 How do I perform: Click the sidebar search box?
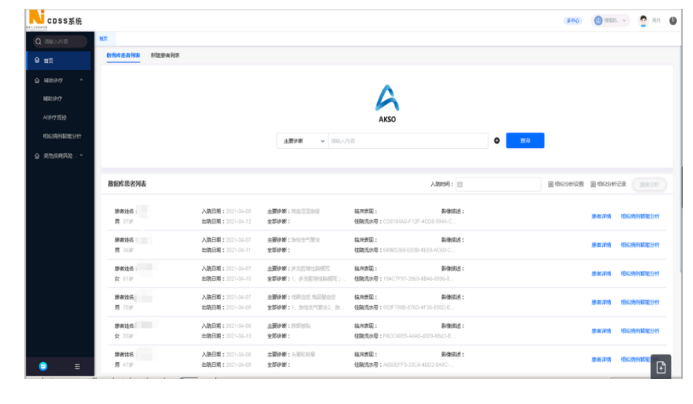pyautogui.click(x=60, y=42)
